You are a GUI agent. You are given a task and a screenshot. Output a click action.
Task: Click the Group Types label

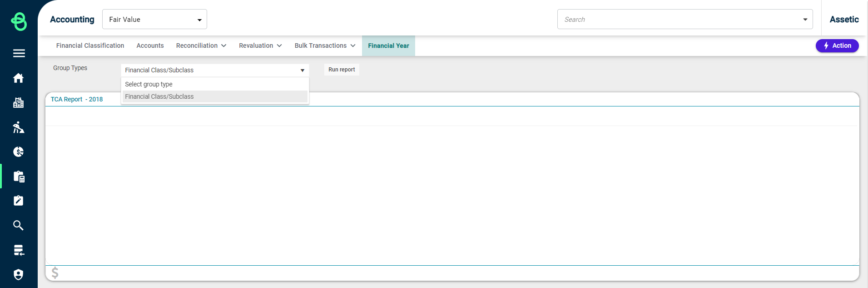click(x=70, y=68)
